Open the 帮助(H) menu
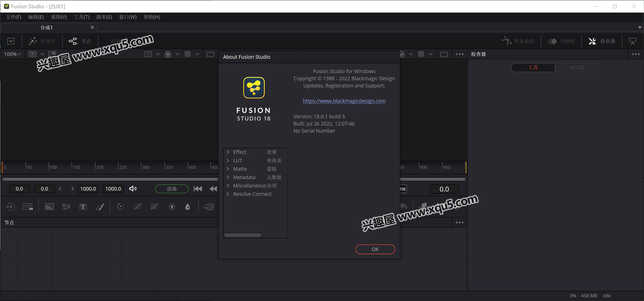 point(152,17)
